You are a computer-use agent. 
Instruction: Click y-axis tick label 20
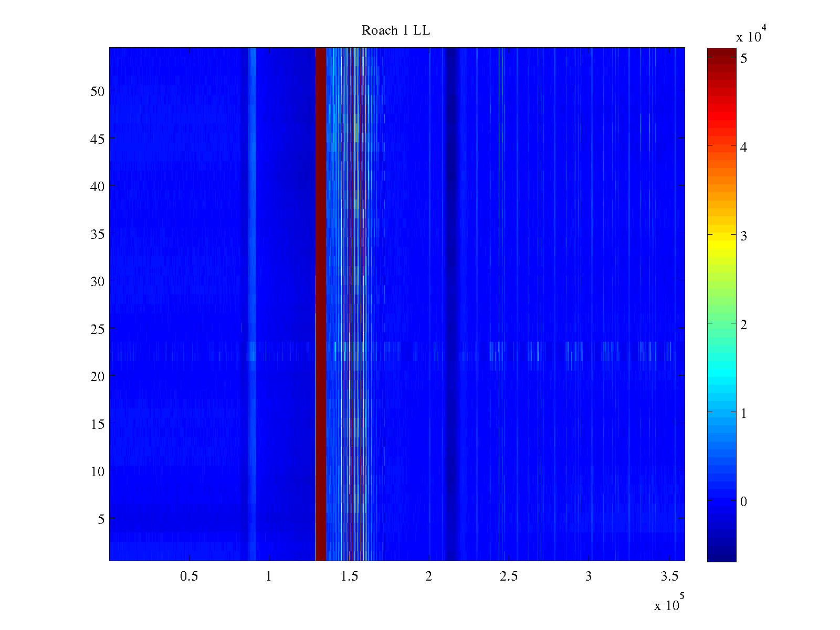coord(98,376)
